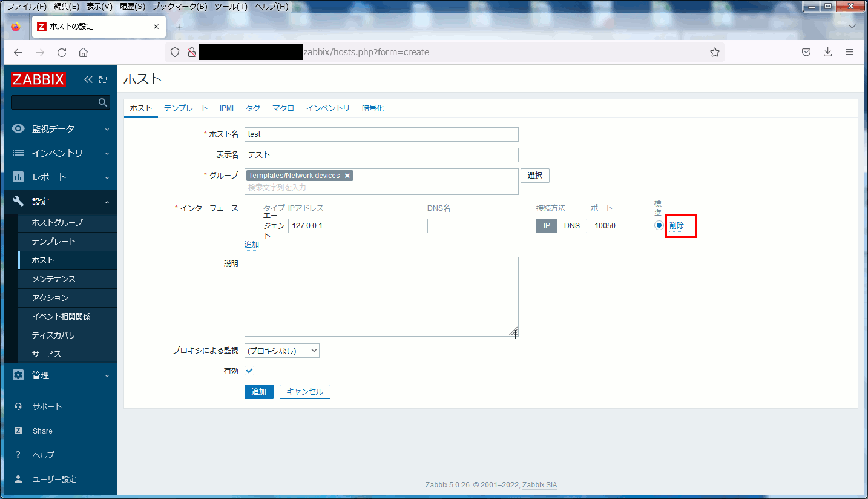The height and width of the screenshot is (499, 868).
Task: Close the ホストの設定 tab
Action: [156, 27]
